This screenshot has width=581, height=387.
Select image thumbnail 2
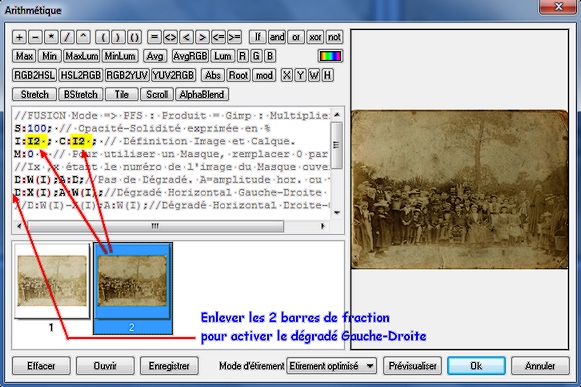click(x=133, y=288)
